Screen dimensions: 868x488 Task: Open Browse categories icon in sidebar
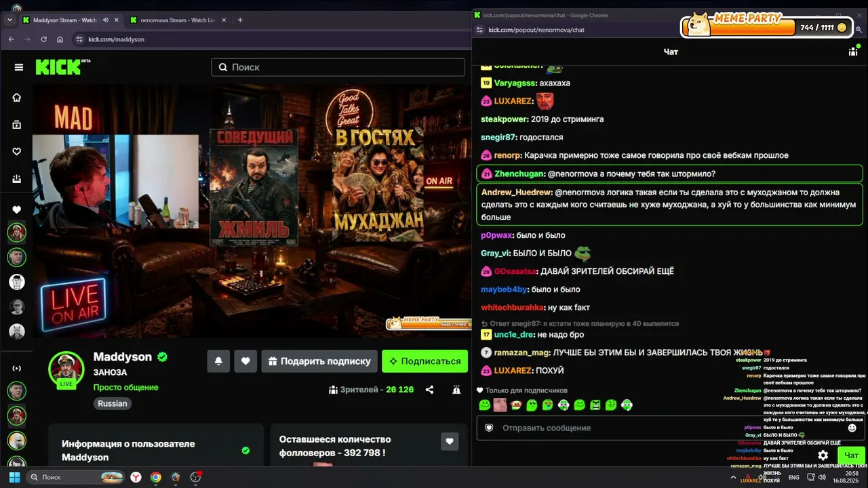point(17,125)
